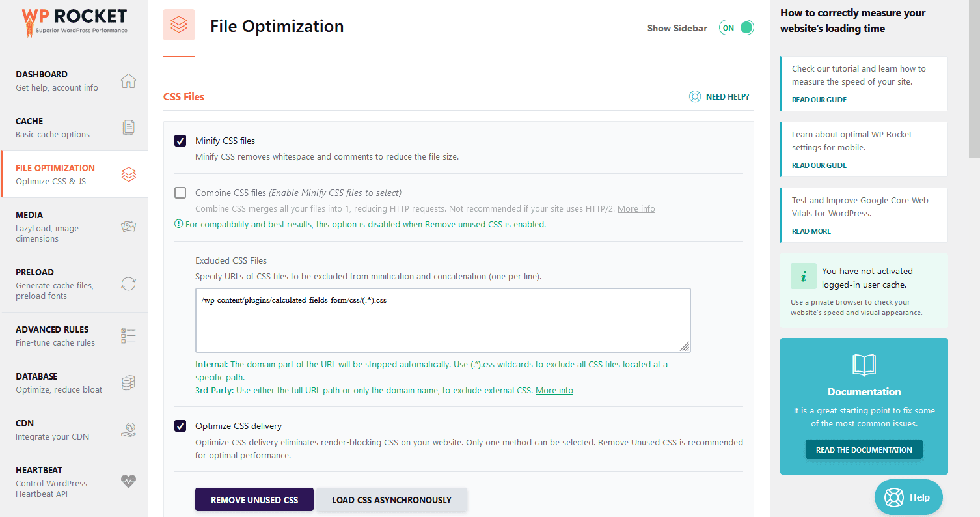The width and height of the screenshot is (980, 517).
Task: Click inside the Excluded CSS Files text area
Action: [442, 319]
